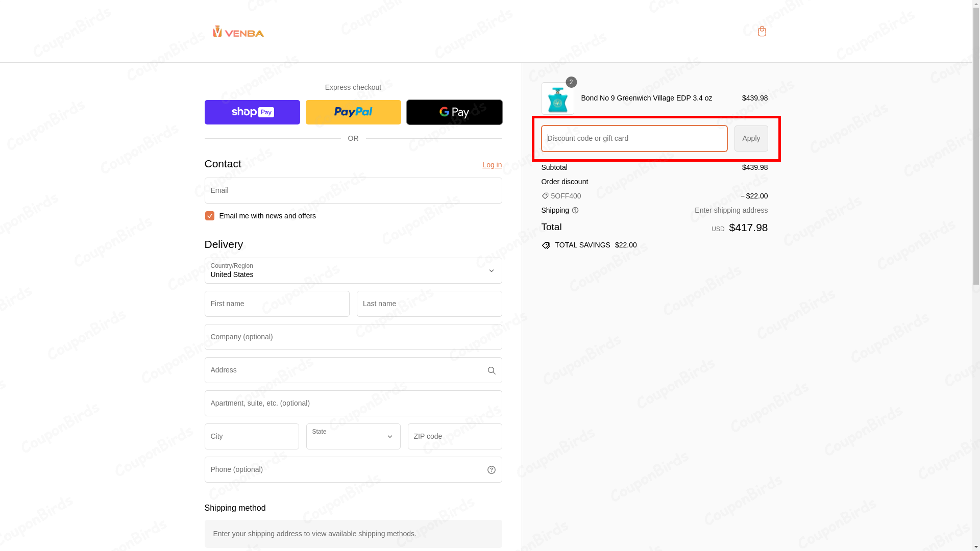Viewport: 980px width, 551px height.
Task: Pay with Shop Pay express button
Action: 252,112
